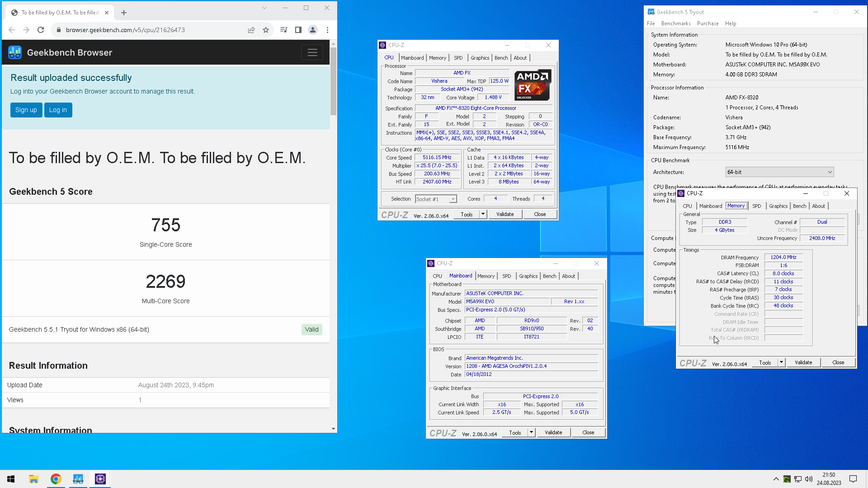Click Validate in mainboard CPU-Z window
The image size is (868, 488).
coord(553,433)
